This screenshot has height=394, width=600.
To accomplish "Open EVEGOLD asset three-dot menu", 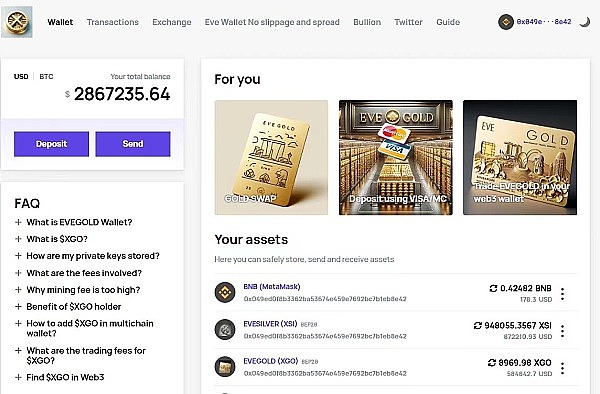I will [562, 368].
